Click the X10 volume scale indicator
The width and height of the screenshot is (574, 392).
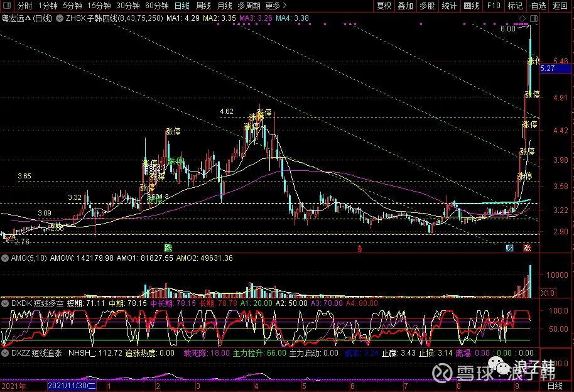coord(547,293)
